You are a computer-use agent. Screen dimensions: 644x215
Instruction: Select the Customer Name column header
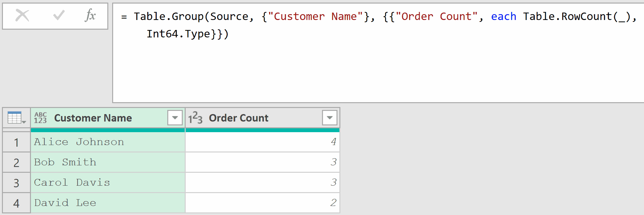tap(108, 118)
